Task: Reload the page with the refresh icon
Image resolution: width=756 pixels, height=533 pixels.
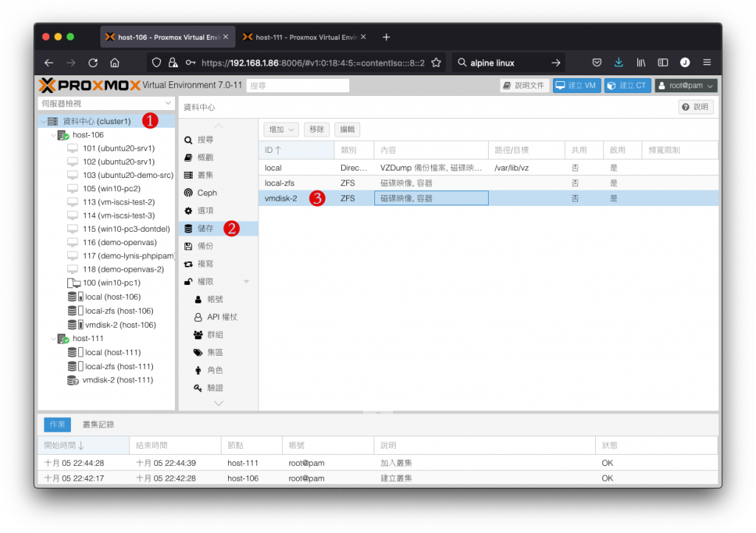Action: (93, 63)
